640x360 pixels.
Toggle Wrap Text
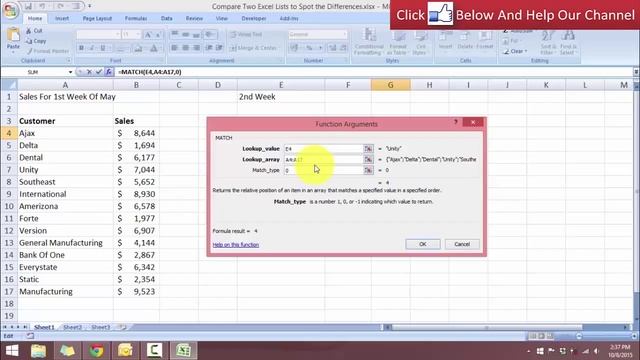coord(246,35)
